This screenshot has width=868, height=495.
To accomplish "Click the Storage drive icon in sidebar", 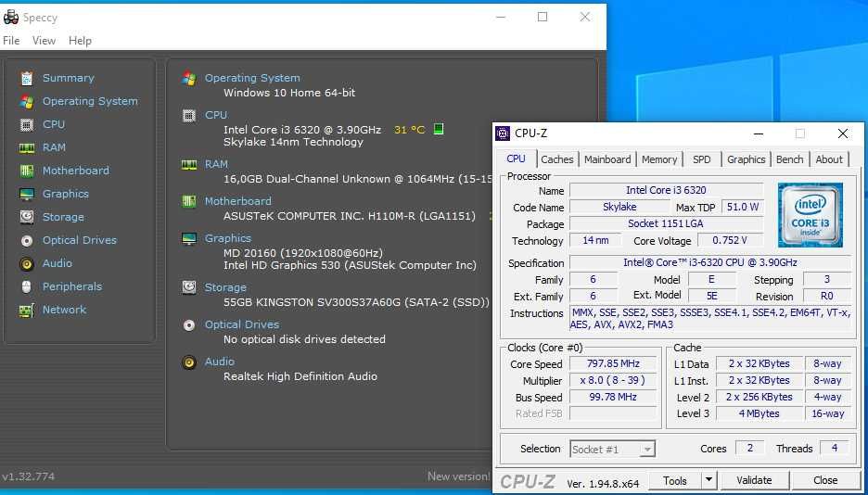I will click(27, 217).
